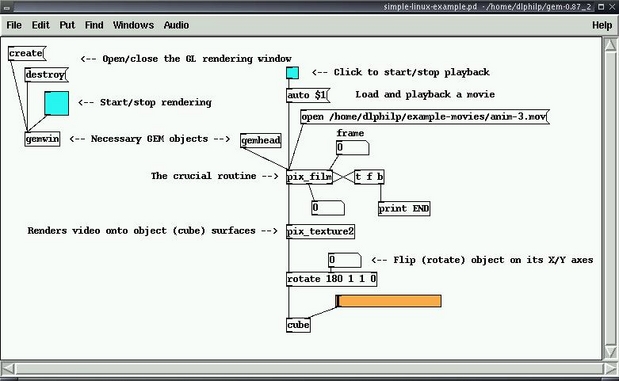Image resolution: width=619 pixels, height=381 pixels.
Task: Click the auto $1 message box
Action: [x=308, y=95]
